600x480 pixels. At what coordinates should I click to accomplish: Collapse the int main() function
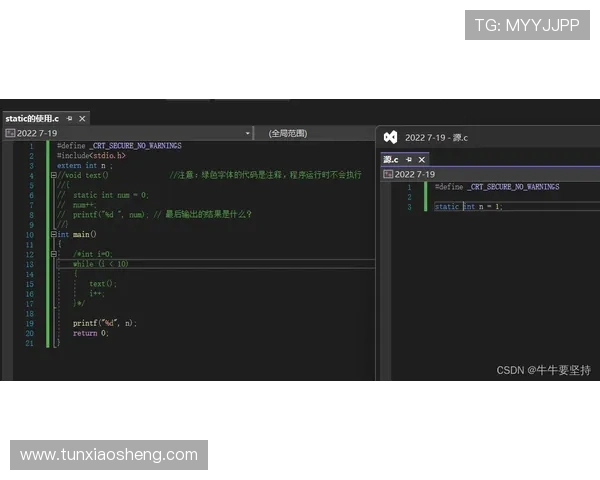click(x=53, y=234)
